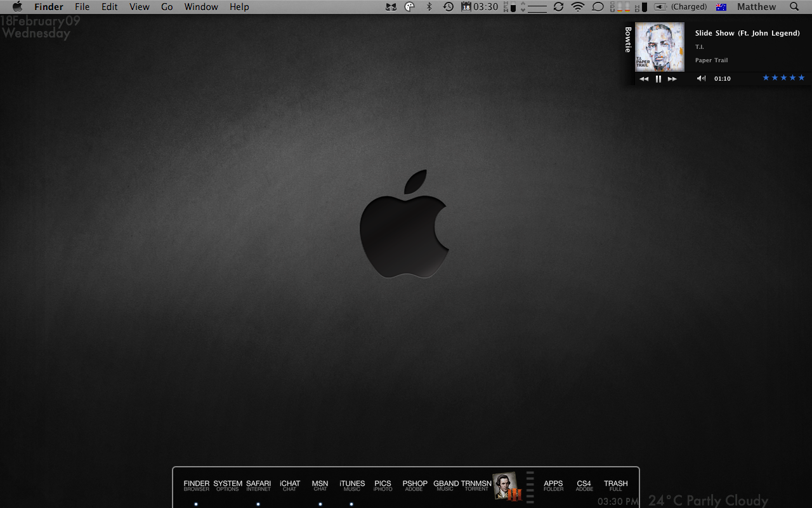812x508 pixels.
Task: Launch SAFARI Internet from the dock
Action: point(258,486)
